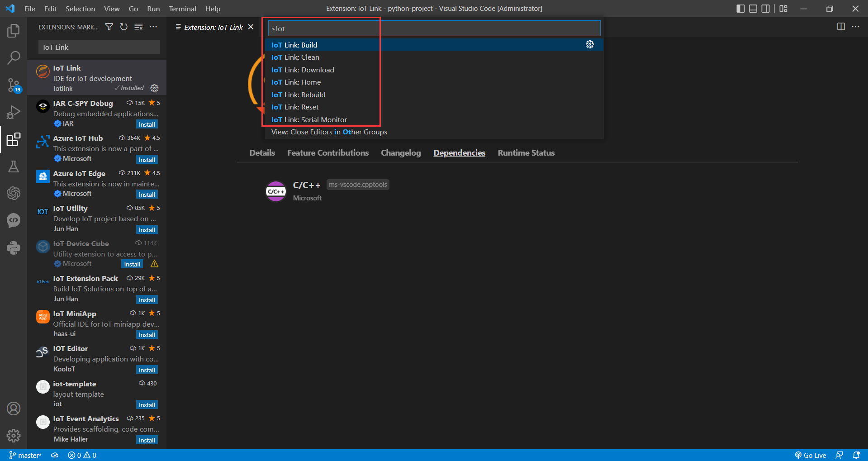The height and width of the screenshot is (461, 868).
Task: Open the Extensions view in activity bar
Action: coord(14,139)
